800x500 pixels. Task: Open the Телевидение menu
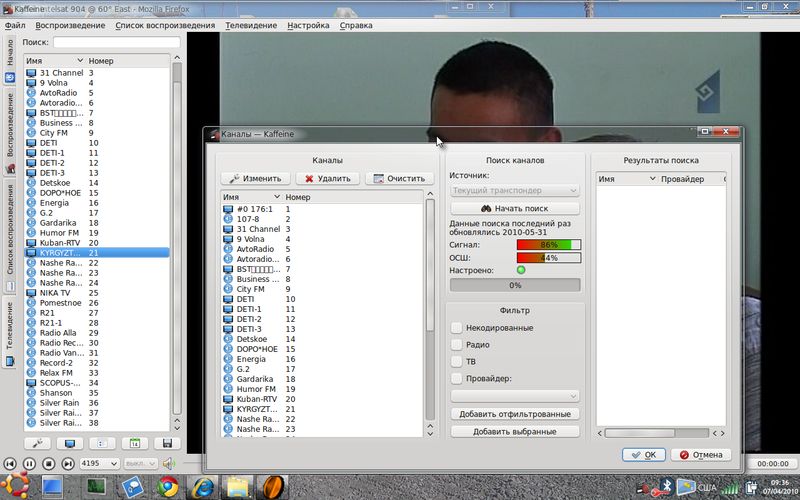[250, 25]
